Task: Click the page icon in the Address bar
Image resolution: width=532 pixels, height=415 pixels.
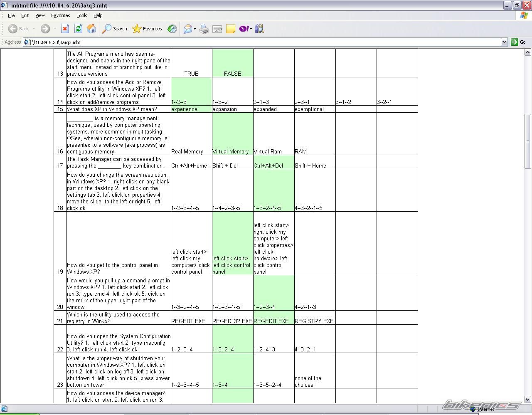Action: tap(27, 42)
